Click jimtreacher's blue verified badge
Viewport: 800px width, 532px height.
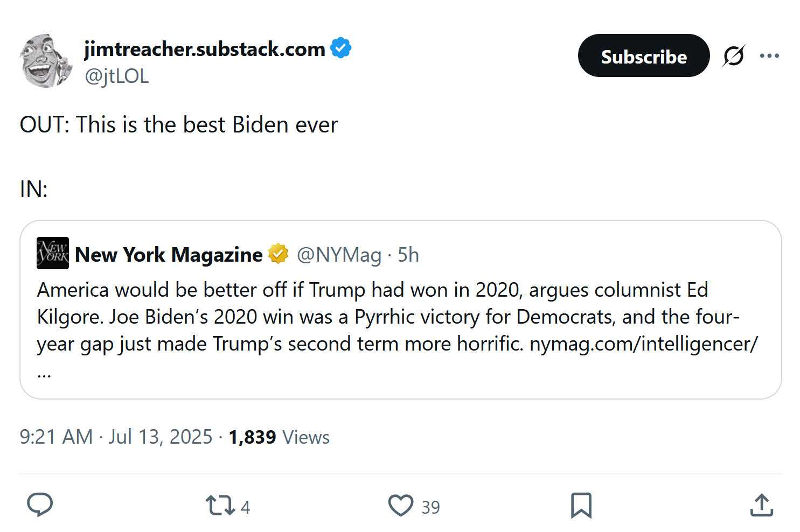pos(340,48)
